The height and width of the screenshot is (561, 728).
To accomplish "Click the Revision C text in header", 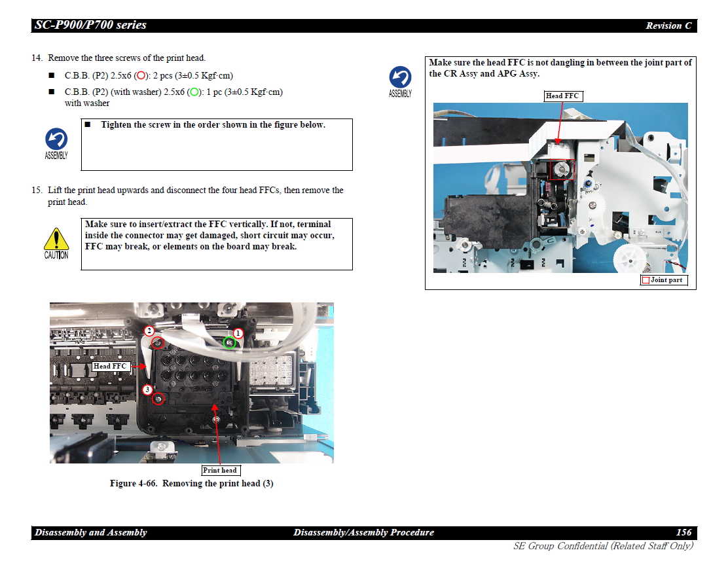I will (668, 26).
